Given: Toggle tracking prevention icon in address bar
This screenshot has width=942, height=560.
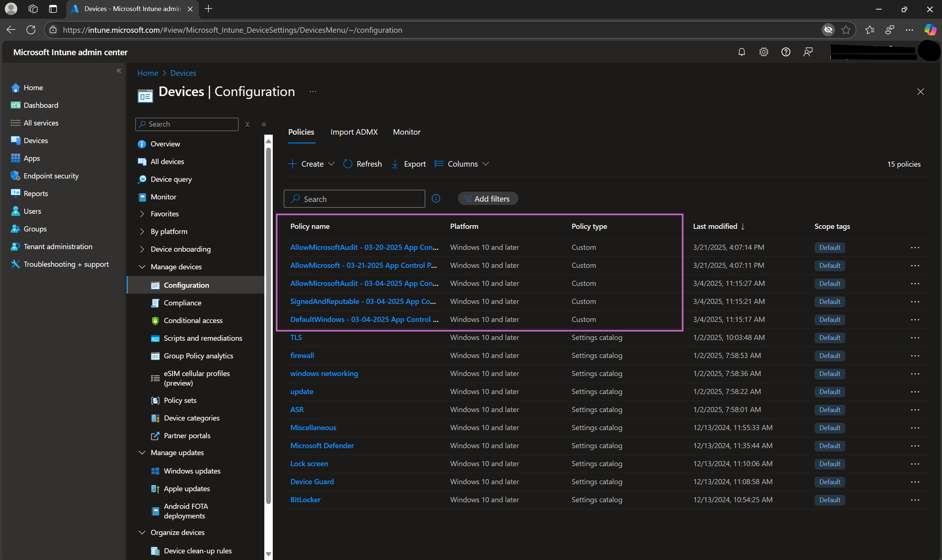Looking at the screenshot, I should pos(828,30).
